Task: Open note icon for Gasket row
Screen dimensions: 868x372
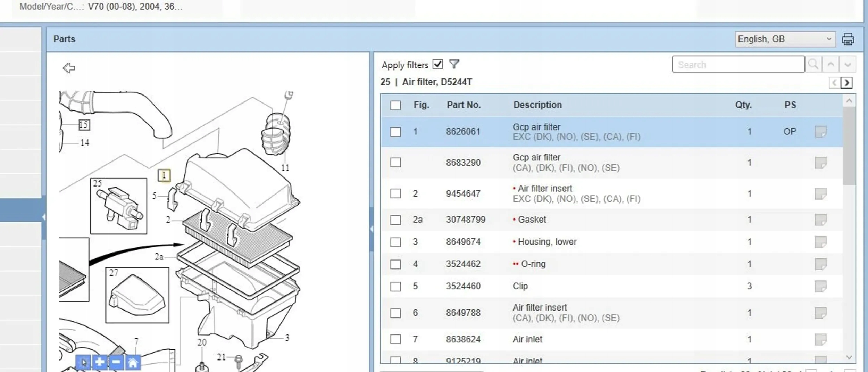Action: (820, 220)
